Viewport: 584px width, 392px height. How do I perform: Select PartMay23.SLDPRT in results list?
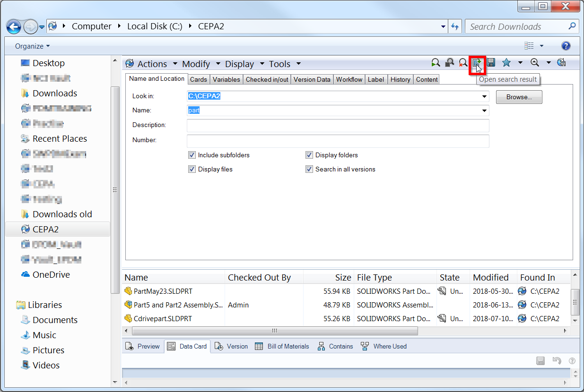pyautogui.click(x=163, y=291)
